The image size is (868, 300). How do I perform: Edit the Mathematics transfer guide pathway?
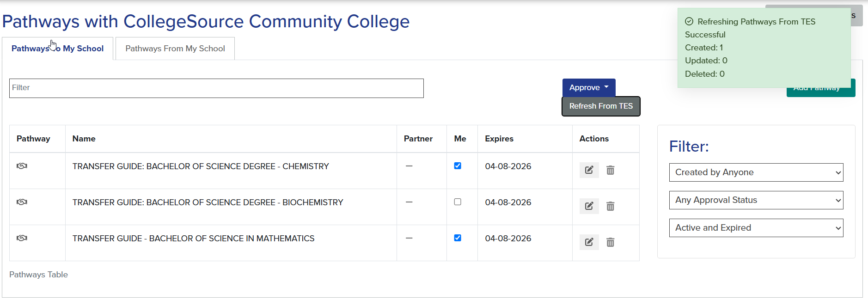coord(589,242)
